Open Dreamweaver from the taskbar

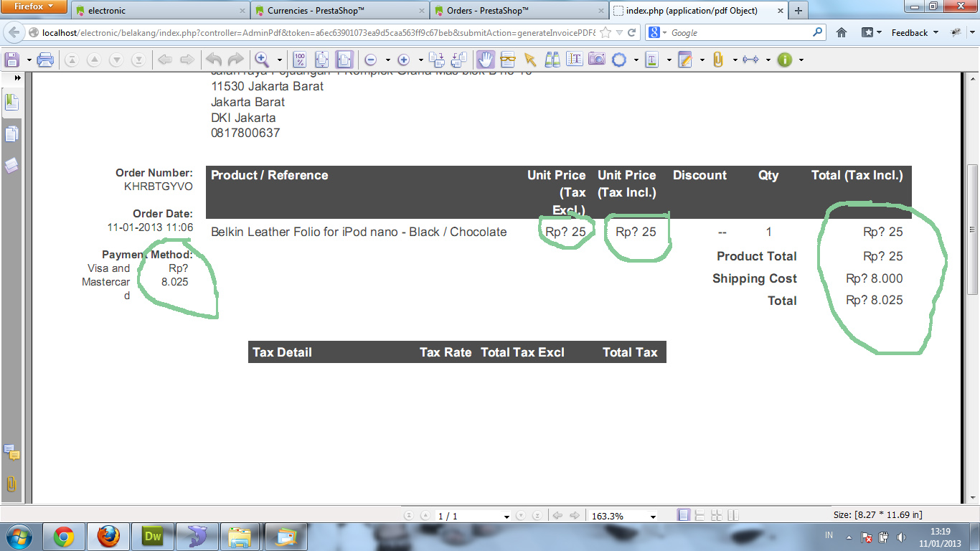pos(153,537)
